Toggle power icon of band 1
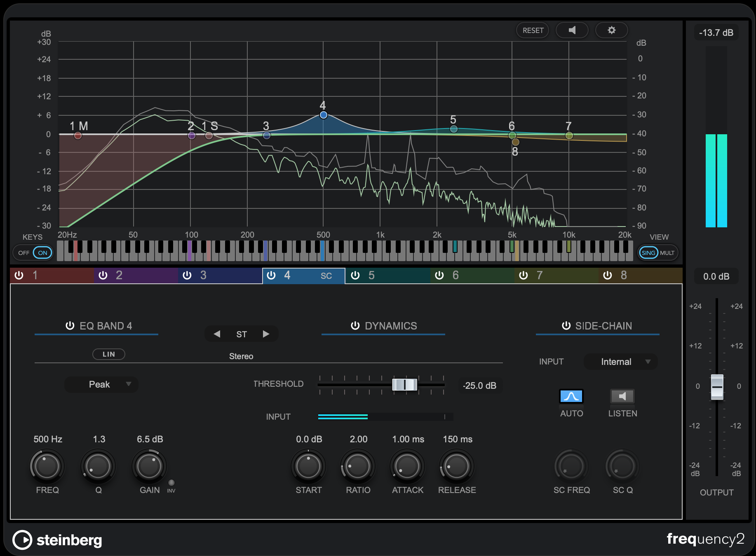This screenshot has width=756, height=556. click(x=19, y=275)
